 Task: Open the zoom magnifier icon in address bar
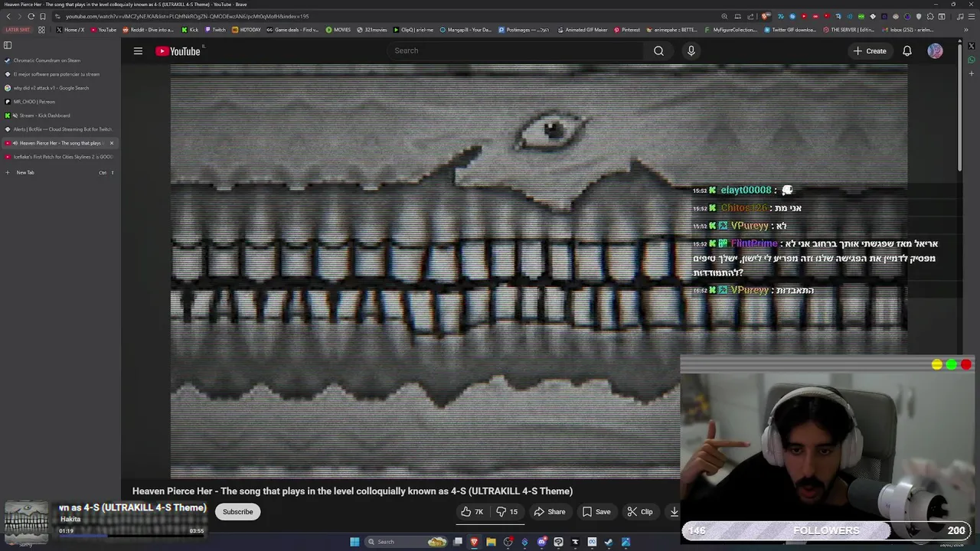(724, 16)
